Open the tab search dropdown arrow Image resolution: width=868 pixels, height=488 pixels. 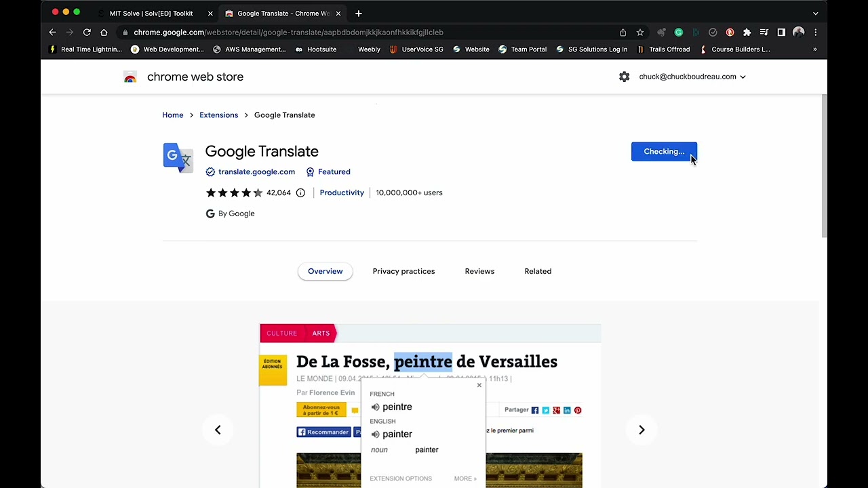click(x=815, y=13)
